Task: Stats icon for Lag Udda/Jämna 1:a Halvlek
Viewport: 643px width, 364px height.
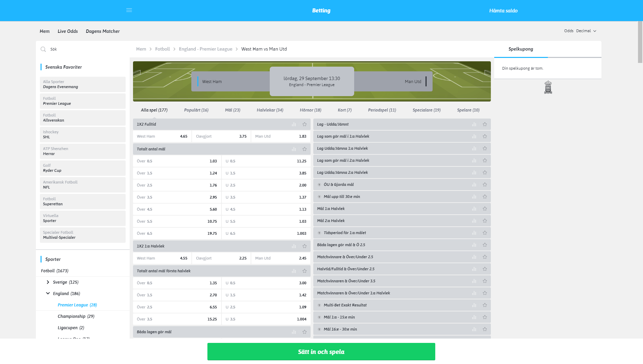Action: pyautogui.click(x=474, y=148)
